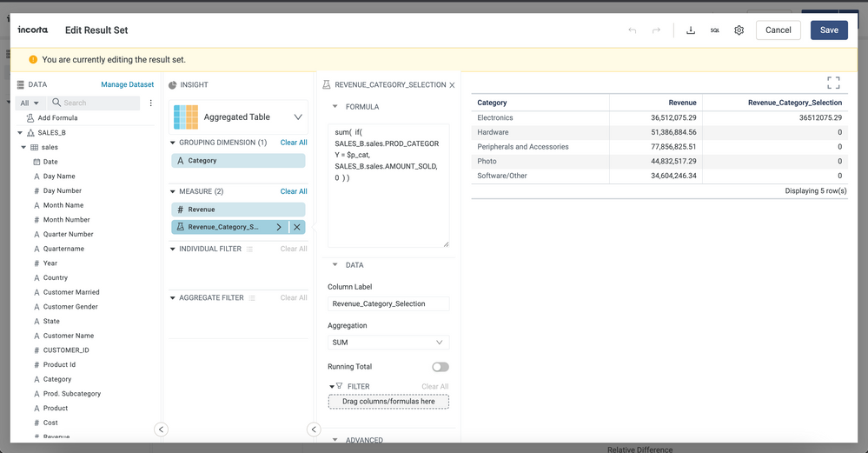Collapse the SALES_B schema tree node
Screen dimensions: 868x453
coord(20,133)
